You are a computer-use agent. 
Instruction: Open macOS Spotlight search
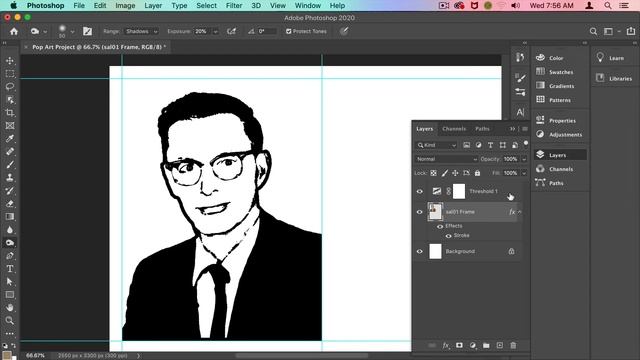pos(608,6)
